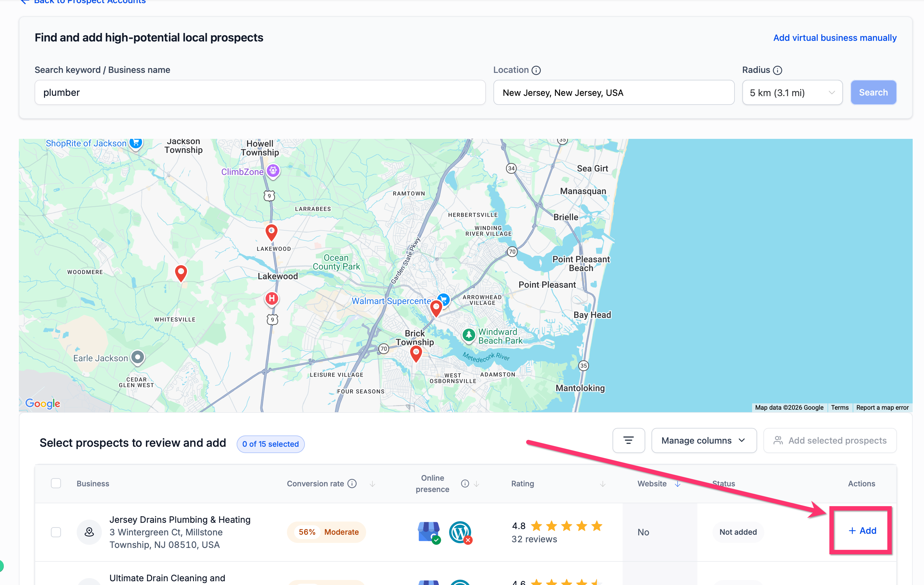
Task: Click the red pin near Lakewood label
Action: (271, 232)
